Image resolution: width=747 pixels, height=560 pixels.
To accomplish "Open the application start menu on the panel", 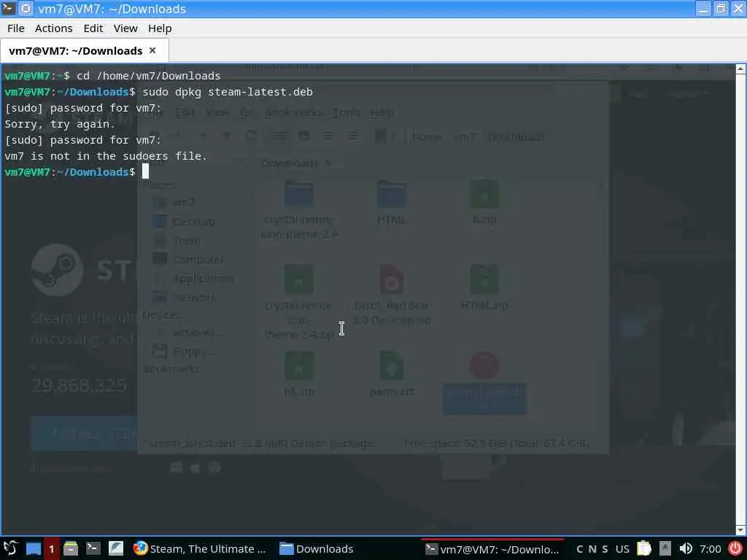I will (10, 548).
